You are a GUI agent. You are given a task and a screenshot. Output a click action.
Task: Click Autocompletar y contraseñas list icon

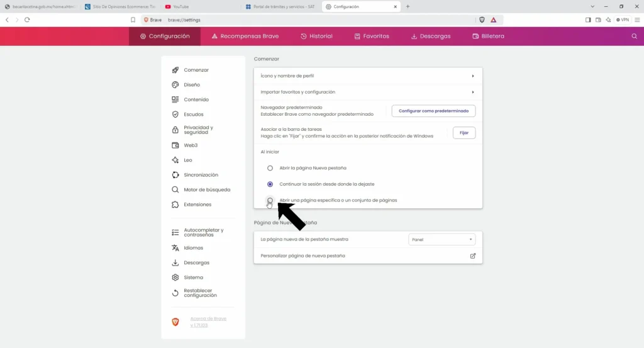coord(175,233)
